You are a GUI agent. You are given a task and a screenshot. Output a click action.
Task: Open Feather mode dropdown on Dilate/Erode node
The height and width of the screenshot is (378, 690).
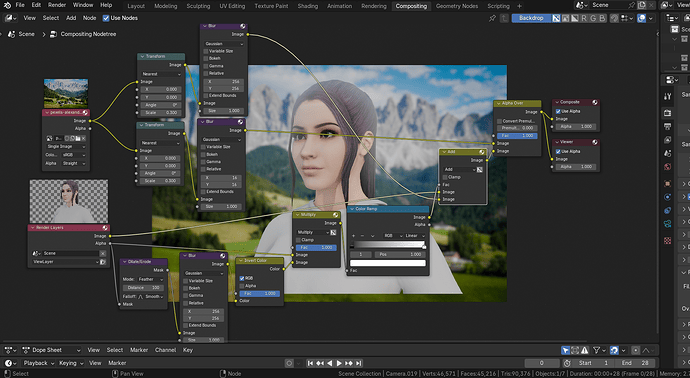pyautogui.click(x=150, y=279)
